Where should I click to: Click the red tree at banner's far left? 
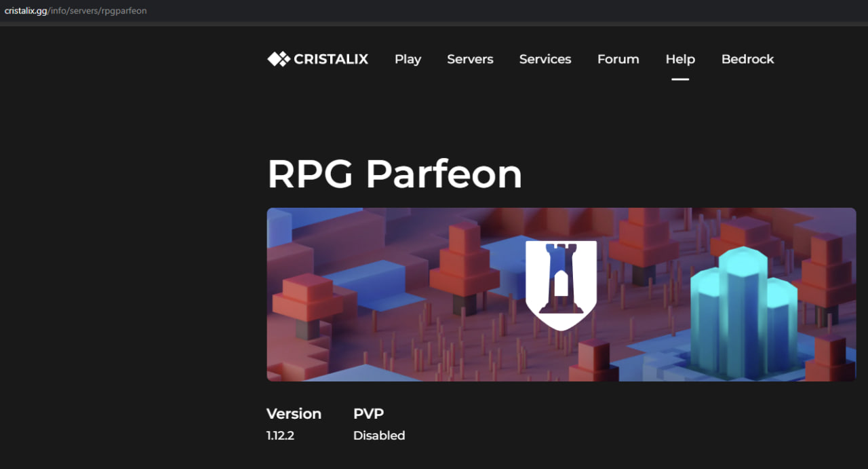[x=307, y=302]
